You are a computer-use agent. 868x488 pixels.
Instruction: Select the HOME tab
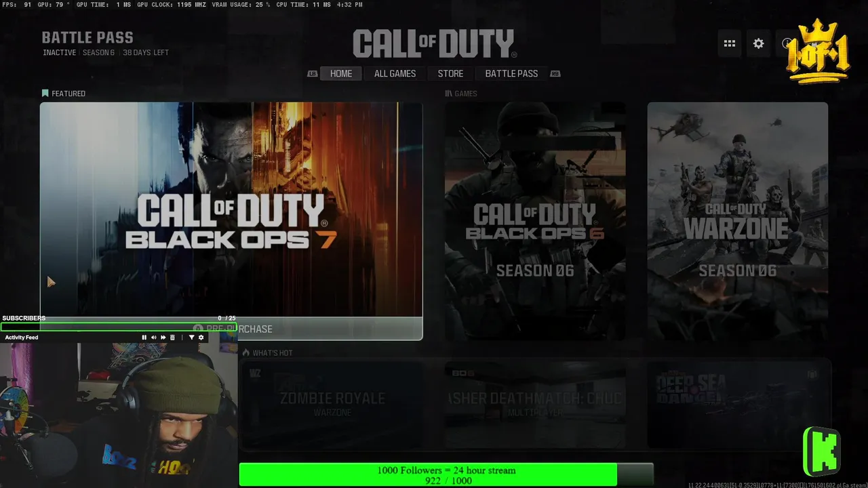[x=341, y=74]
